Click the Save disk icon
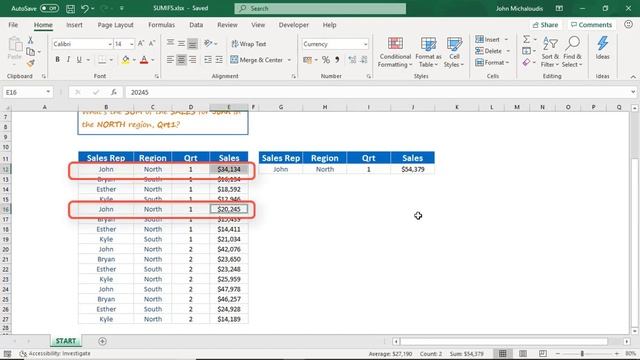Image resolution: width=640 pixels, height=360 pixels. point(70,8)
